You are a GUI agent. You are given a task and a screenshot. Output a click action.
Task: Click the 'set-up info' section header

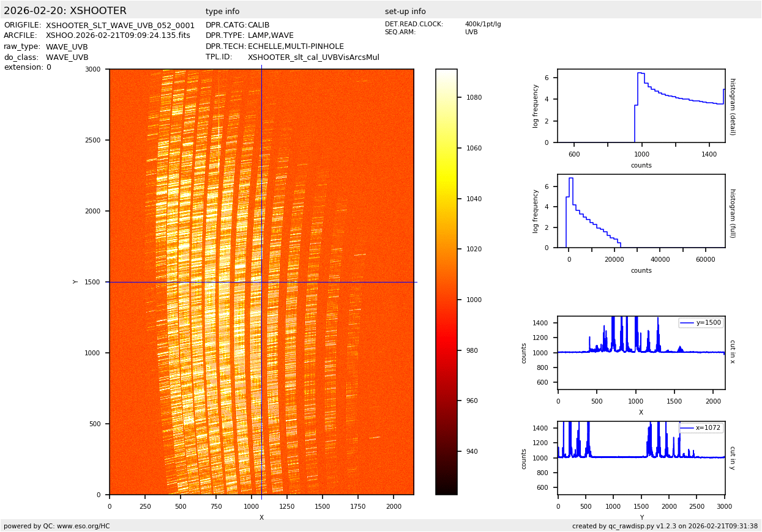coord(405,12)
